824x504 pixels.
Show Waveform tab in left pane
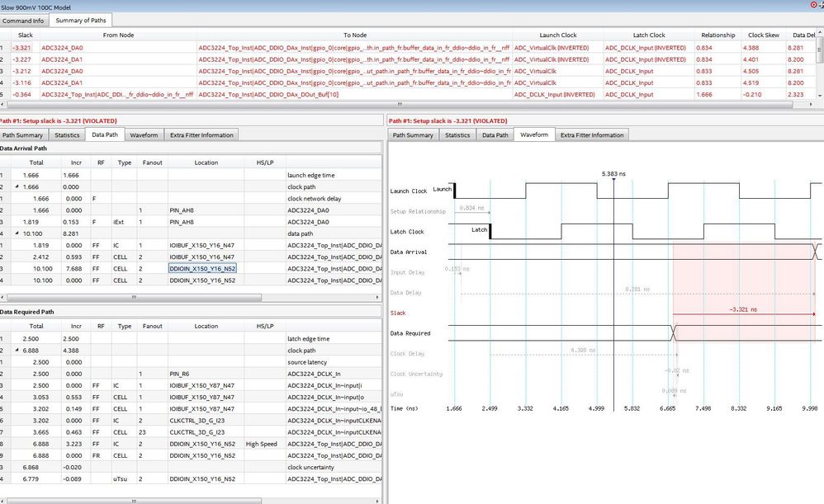(144, 134)
